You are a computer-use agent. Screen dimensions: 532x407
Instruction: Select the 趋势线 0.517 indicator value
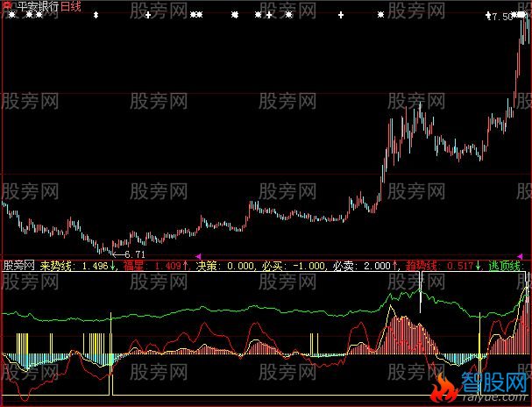point(443,266)
